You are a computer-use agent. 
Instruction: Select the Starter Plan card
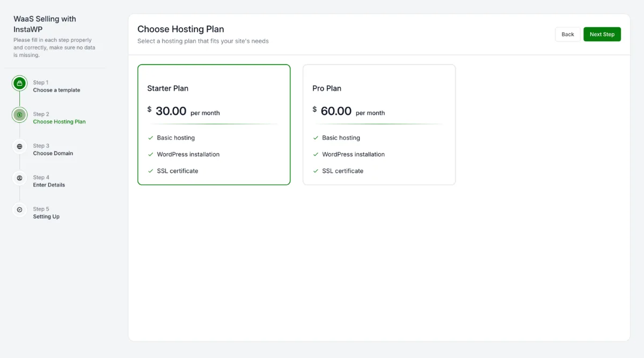coord(214,125)
